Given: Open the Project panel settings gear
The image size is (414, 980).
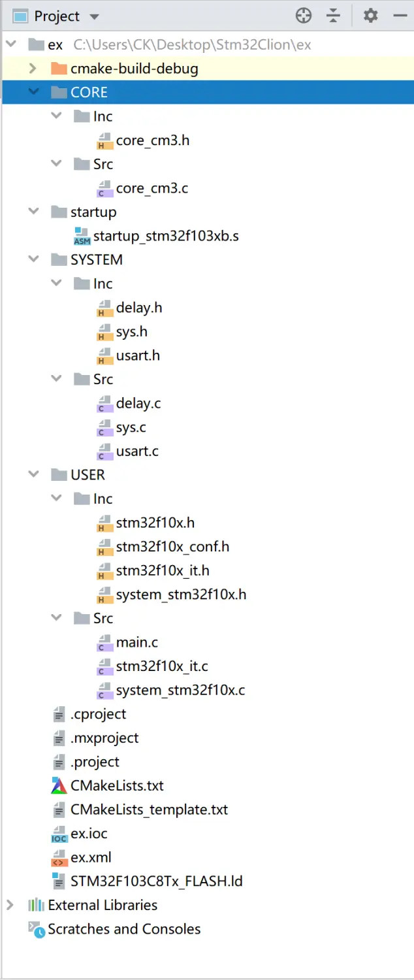Looking at the screenshot, I should click(x=371, y=16).
